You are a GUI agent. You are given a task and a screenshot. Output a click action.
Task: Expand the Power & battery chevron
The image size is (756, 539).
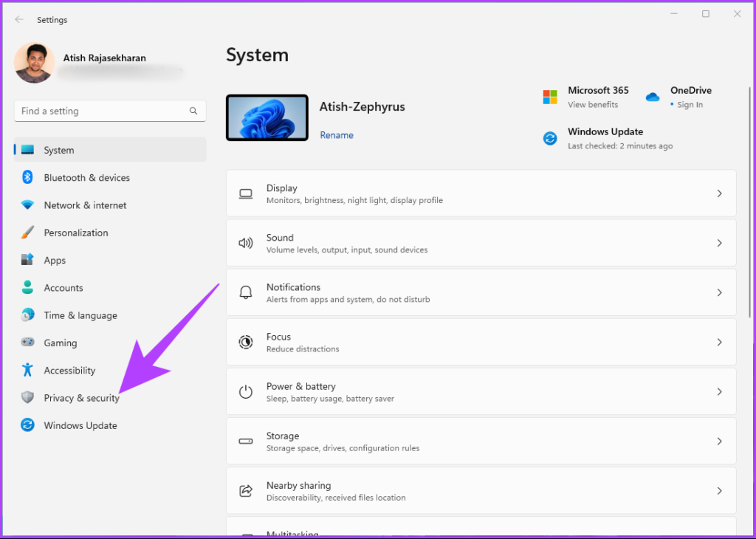click(719, 392)
